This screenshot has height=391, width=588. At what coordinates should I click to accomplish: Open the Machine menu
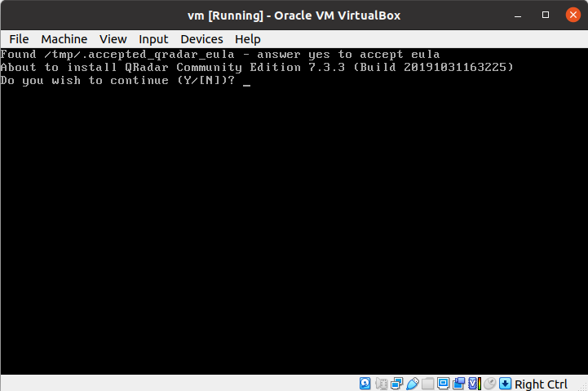tap(64, 39)
